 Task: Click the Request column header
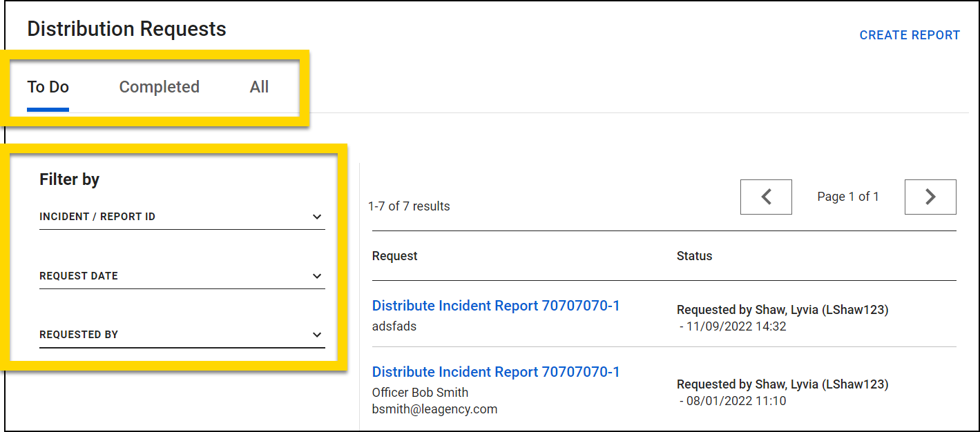tap(394, 255)
